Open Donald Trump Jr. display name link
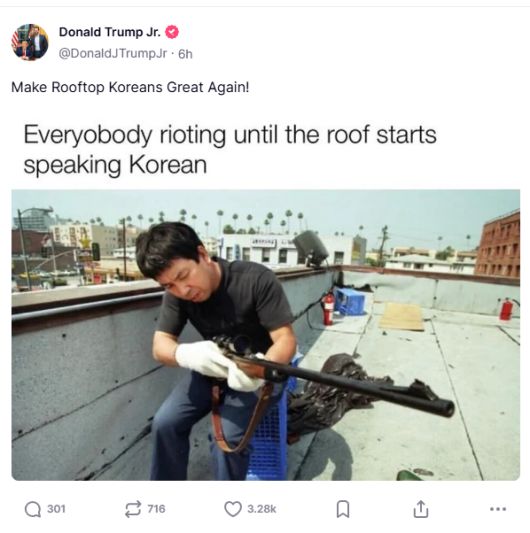The width and height of the screenshot is (530, 533). (109, 32)
